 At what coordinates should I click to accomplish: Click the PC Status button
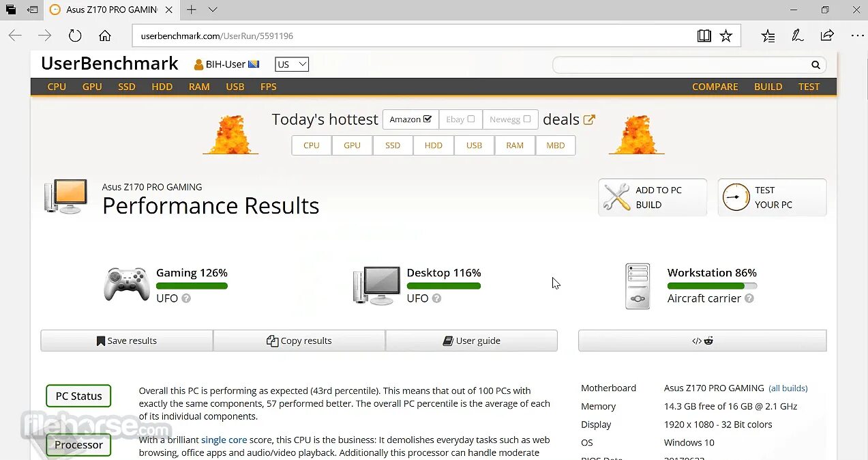pyautogui.click(x=78, y=396)
